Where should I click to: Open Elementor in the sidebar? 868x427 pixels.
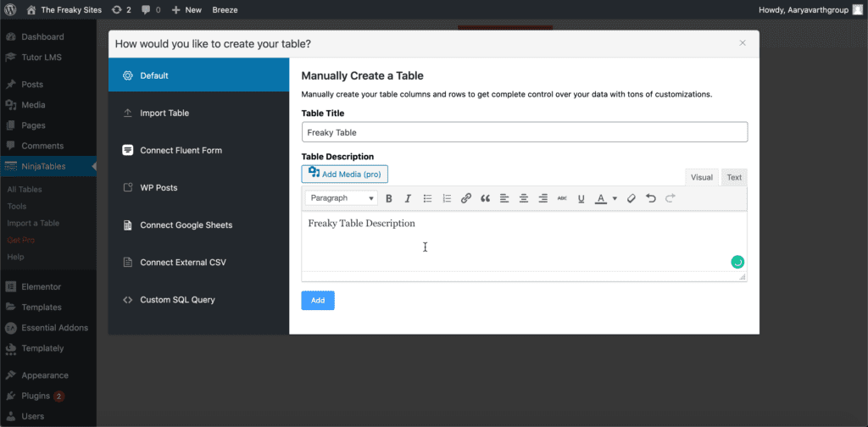pos(48,286)
